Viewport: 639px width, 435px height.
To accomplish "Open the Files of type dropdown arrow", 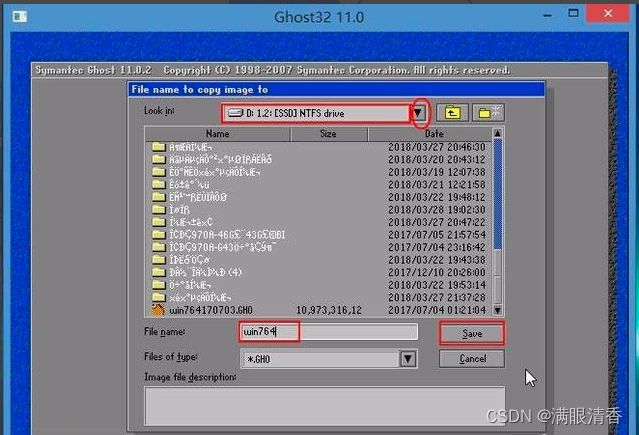I will click(x=408, y=359).
